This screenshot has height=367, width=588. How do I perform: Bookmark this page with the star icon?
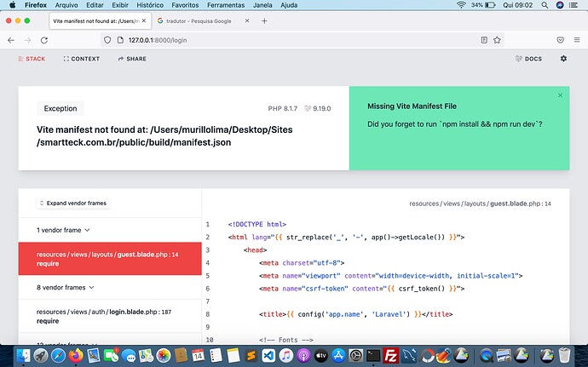tap(498, 40)
